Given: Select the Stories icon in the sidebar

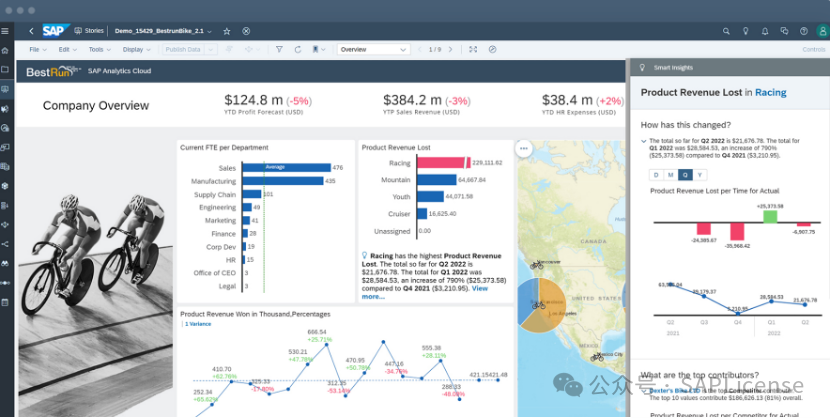Looking at the screenshot, I should point(5,89).
